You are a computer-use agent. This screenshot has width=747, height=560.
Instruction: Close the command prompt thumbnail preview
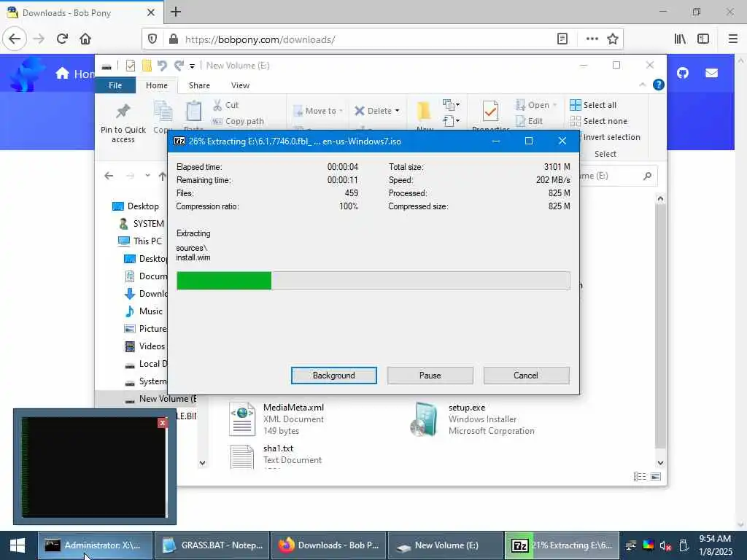163,422
